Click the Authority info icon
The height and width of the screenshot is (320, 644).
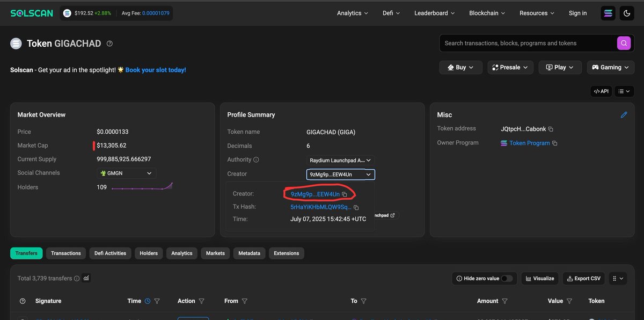[x=256, y=159]
